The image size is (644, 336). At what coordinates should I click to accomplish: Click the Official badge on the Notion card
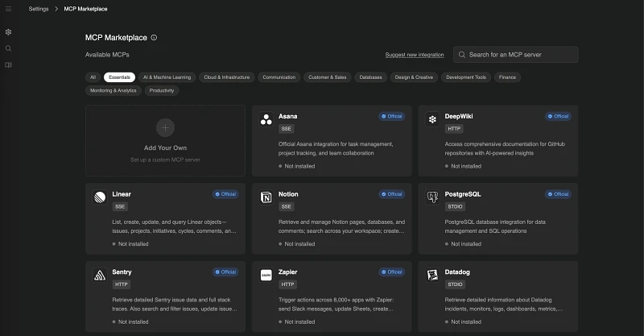click(x=392, y=194)
